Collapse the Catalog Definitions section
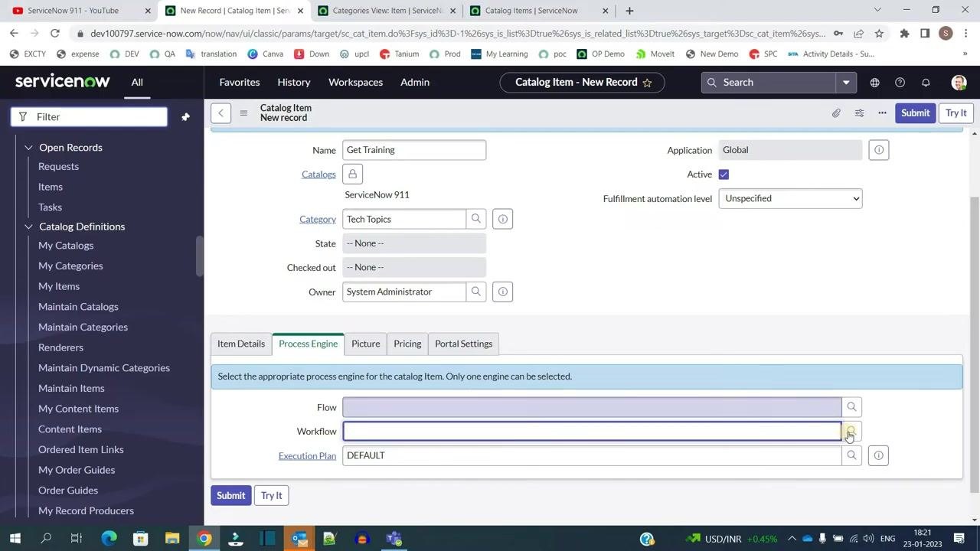The height and width of the screenshot is (551, 980). (x=28, y=227)
